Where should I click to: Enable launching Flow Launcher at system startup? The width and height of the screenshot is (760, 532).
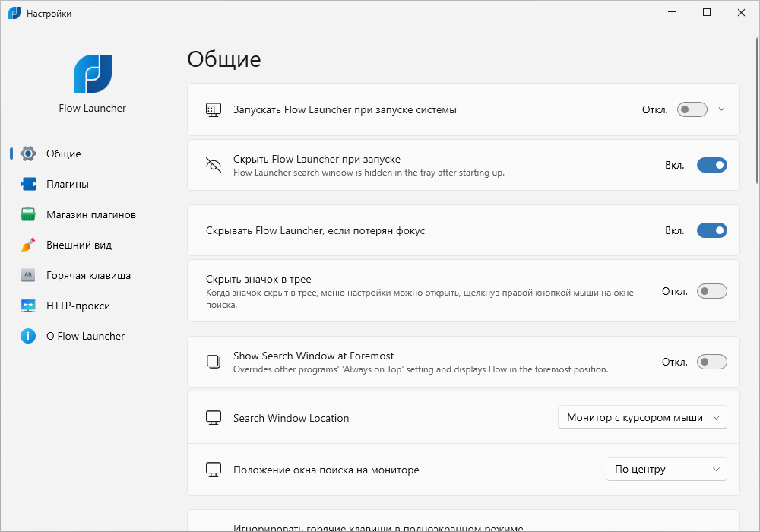692,109
